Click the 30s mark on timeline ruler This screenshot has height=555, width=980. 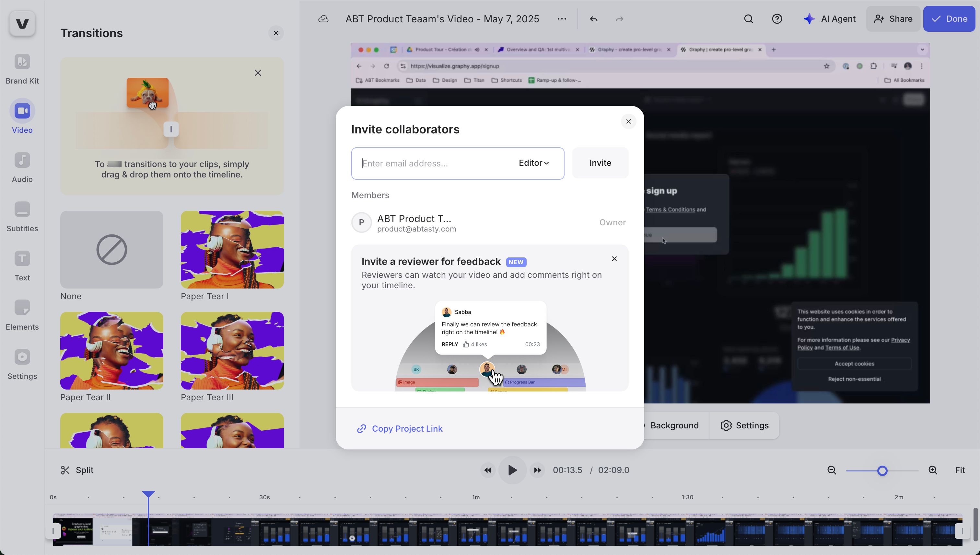(x=264, y=497)
